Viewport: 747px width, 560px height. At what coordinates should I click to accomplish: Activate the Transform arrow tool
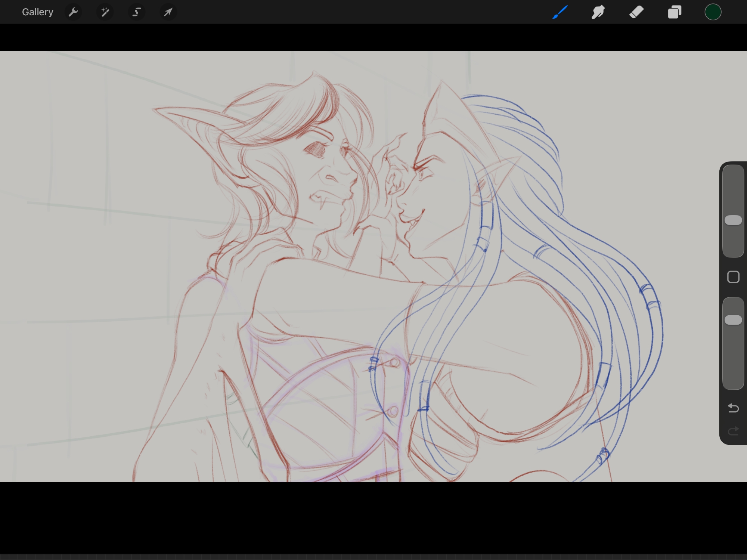[x=168, y=12]
